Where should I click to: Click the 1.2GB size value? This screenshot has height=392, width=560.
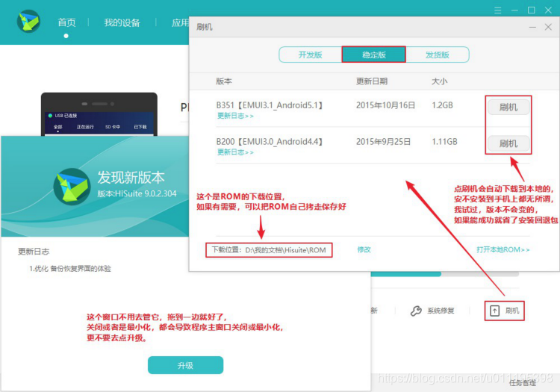click(442, 105)
